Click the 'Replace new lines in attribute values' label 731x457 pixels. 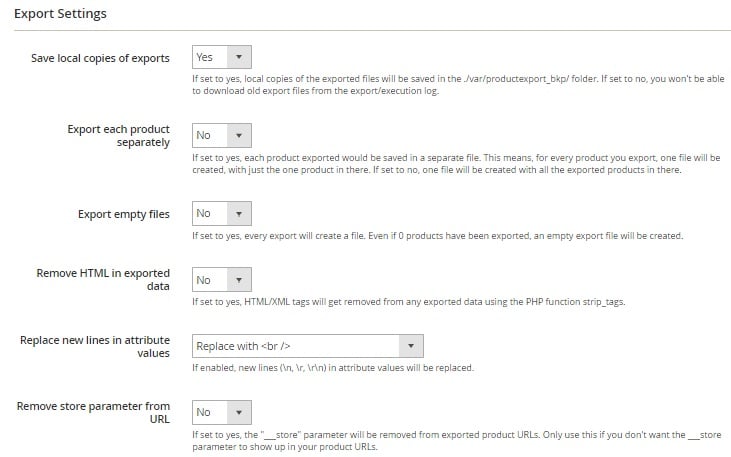(95, 346)
